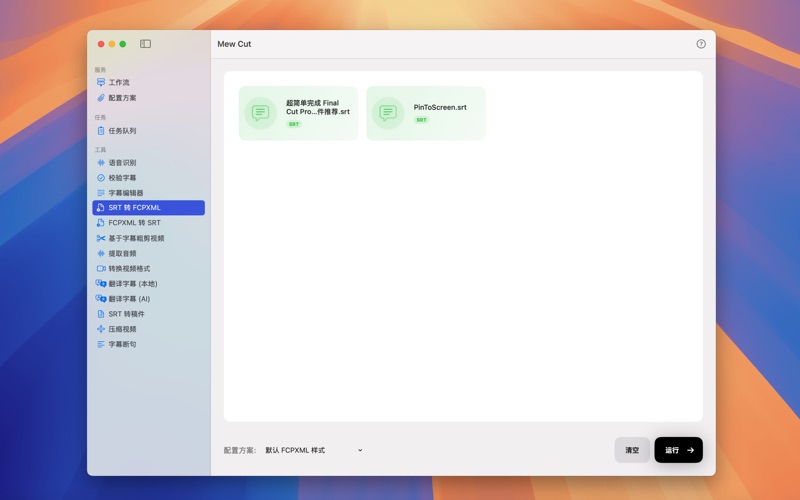This screenshot has height=500, width=800.
Task: Select 翻译字幕 (本地) tool
Action: (x=132, y=283)
